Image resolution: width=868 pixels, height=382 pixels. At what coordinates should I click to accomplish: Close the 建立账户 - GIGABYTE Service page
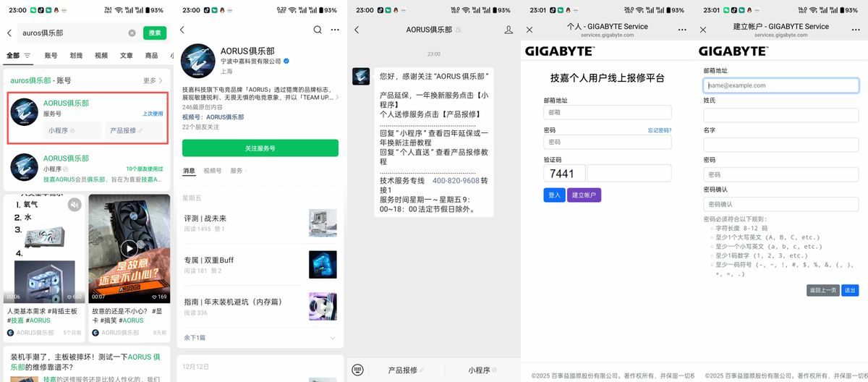pyautogui.click(x=703, y=30)
